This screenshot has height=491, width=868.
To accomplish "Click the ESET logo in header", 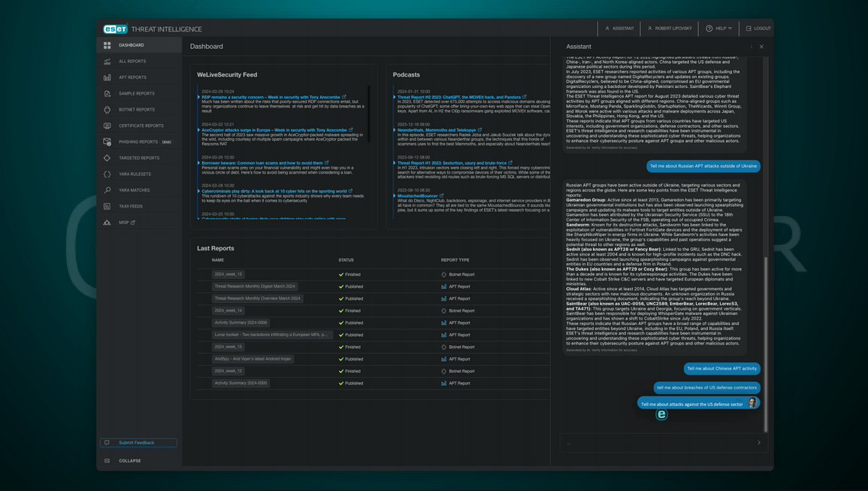I will pos(115,29).
